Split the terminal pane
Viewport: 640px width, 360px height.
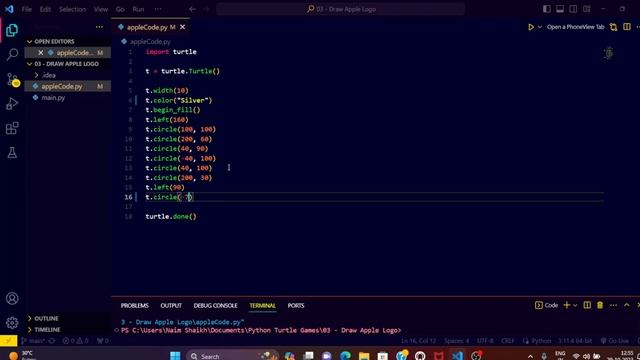pos(587,305)
